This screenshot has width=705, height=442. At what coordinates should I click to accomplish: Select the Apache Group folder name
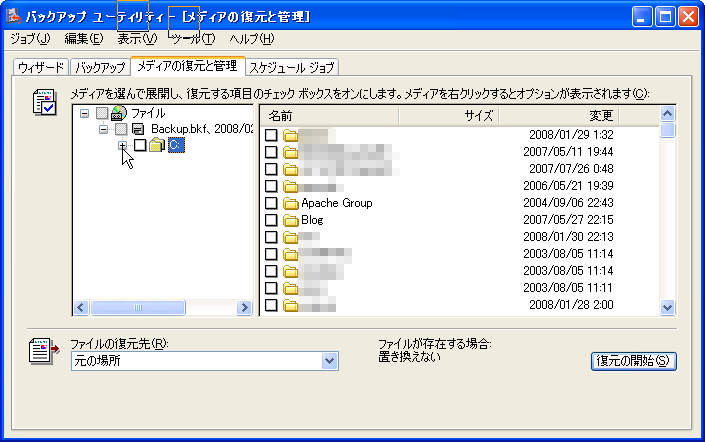tap(337, 203)
